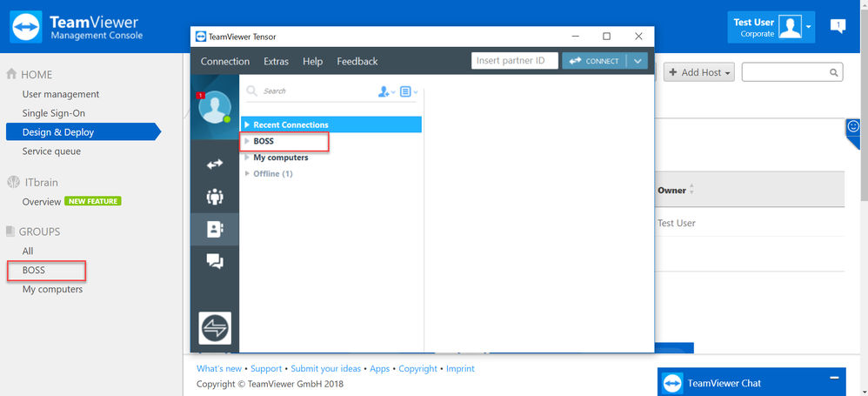Open the list view options dropdown
Viewport: 868px width, 396px height.
(x=409, y=92)
